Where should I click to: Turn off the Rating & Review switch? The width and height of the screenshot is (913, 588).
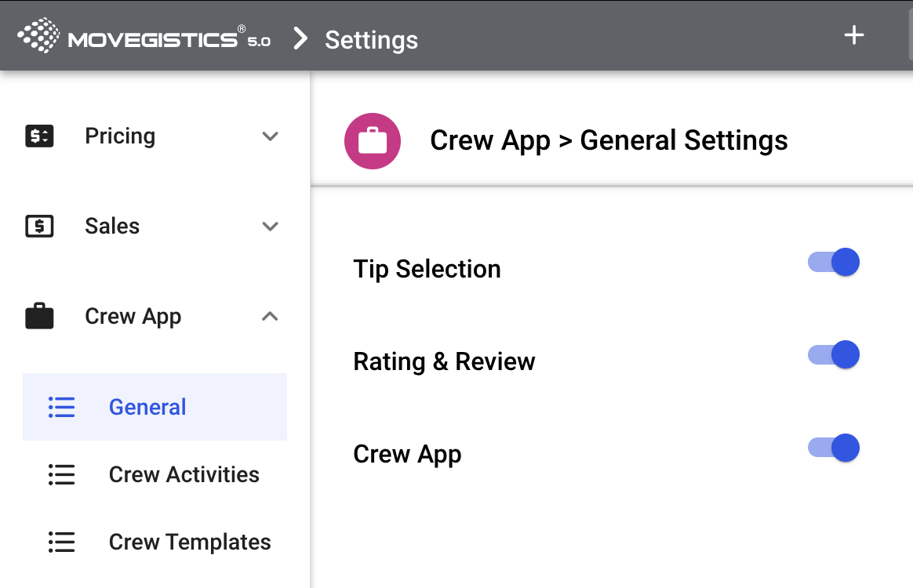(x=834, y=354)
